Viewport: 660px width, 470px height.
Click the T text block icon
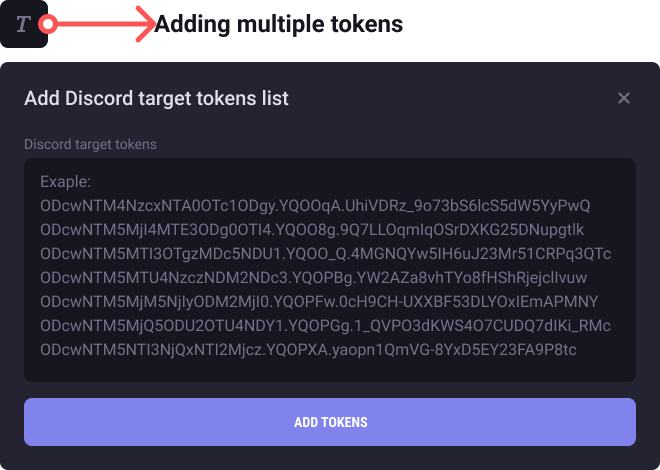click(x=23, y=24)
